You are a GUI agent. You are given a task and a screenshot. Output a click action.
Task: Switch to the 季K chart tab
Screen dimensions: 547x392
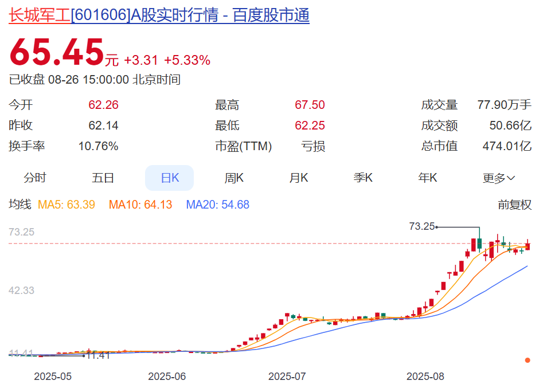[x=363, y=178]
